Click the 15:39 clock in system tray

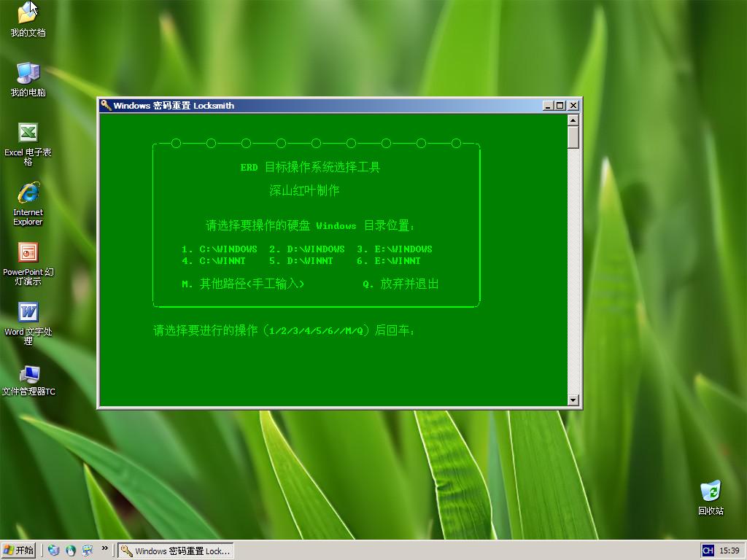pos(729,551)
